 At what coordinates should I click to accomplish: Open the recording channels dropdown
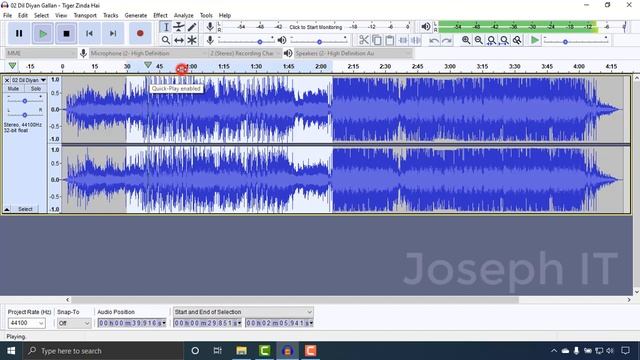245,53
